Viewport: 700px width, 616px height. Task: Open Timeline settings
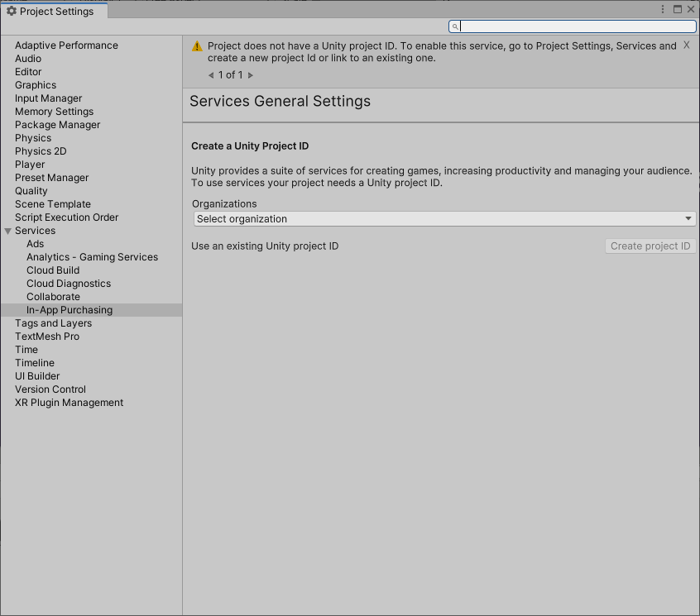coord(35,363)
